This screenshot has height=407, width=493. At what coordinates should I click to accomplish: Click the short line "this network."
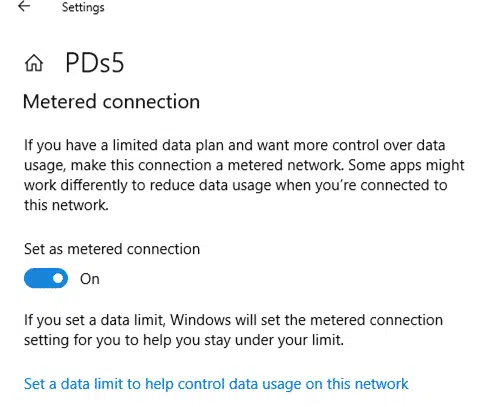pos(66,205)
